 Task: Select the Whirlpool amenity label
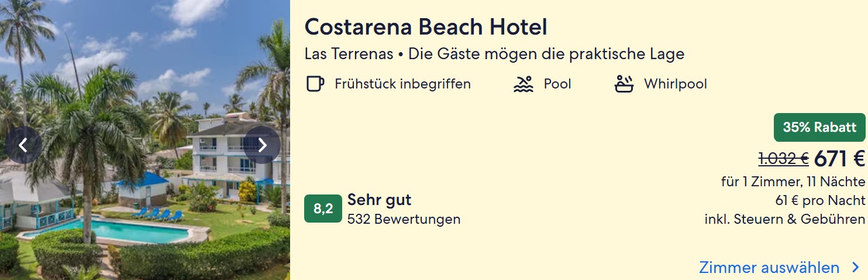[675, 84]
